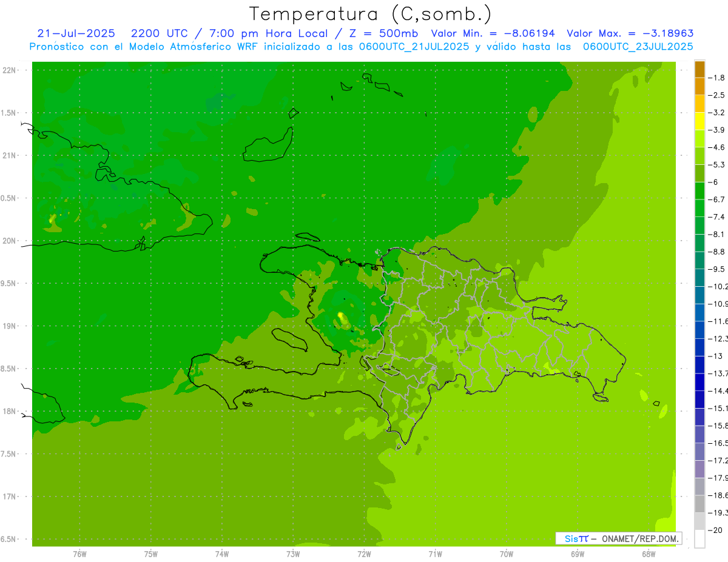Click the "18N" latitude axis label

point(8,411)
